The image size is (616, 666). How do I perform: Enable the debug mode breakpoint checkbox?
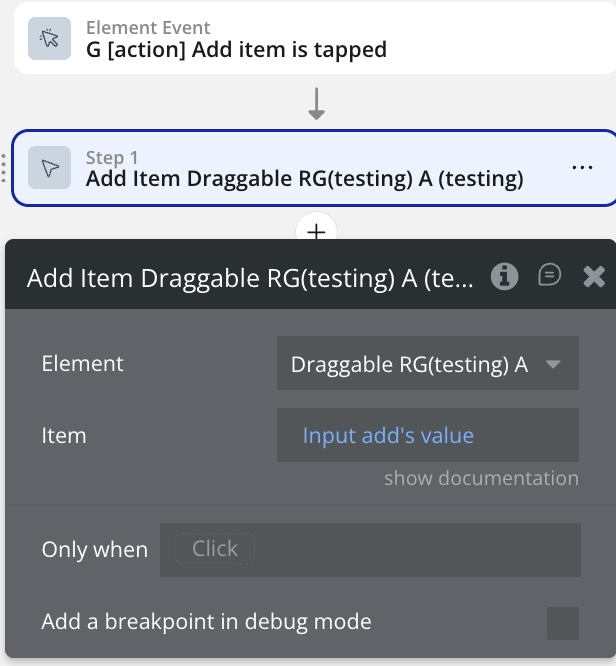563,623
